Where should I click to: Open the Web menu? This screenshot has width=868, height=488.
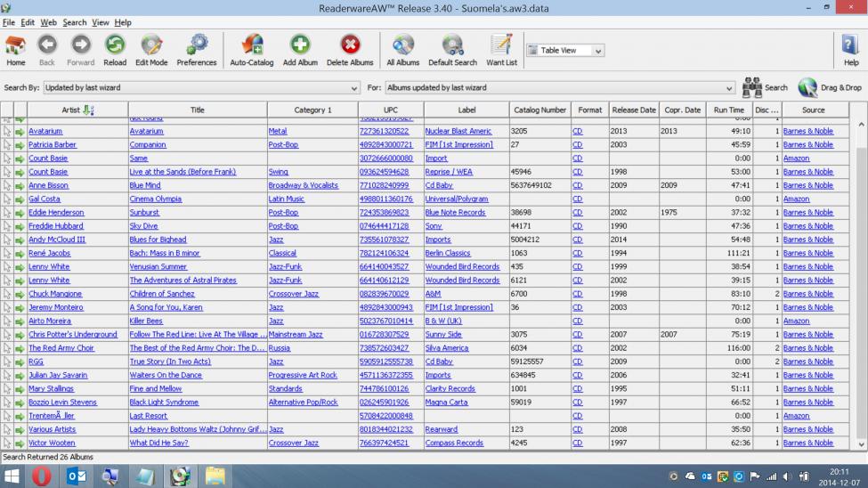tap(48, 21)
